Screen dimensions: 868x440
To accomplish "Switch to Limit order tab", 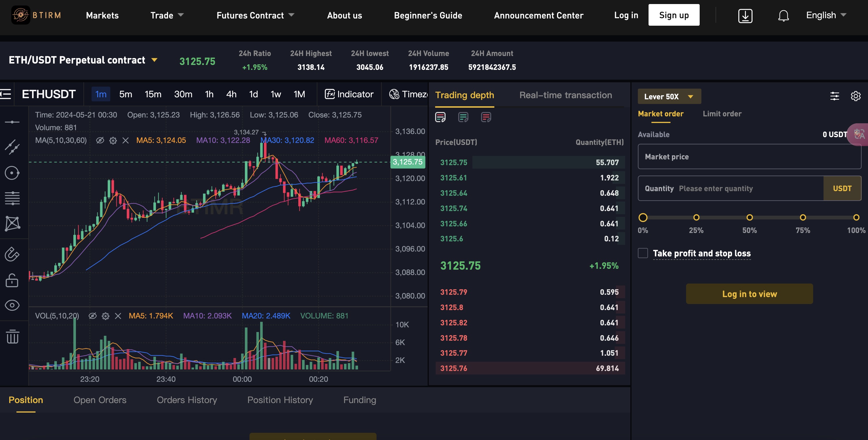I will (x=722, y=114).
